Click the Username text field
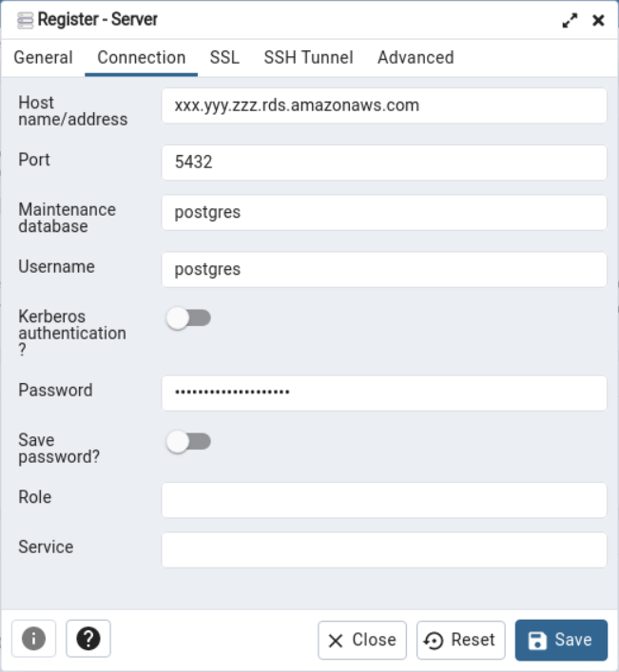Image resolution: width=619 pixels, height=672 pixels. [x=384, y=270]
